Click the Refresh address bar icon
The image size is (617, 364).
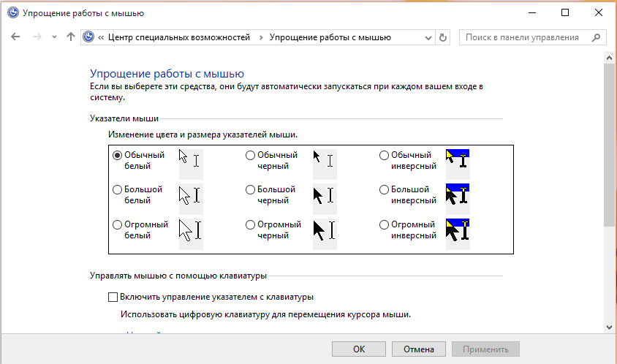tap(442, 37)
